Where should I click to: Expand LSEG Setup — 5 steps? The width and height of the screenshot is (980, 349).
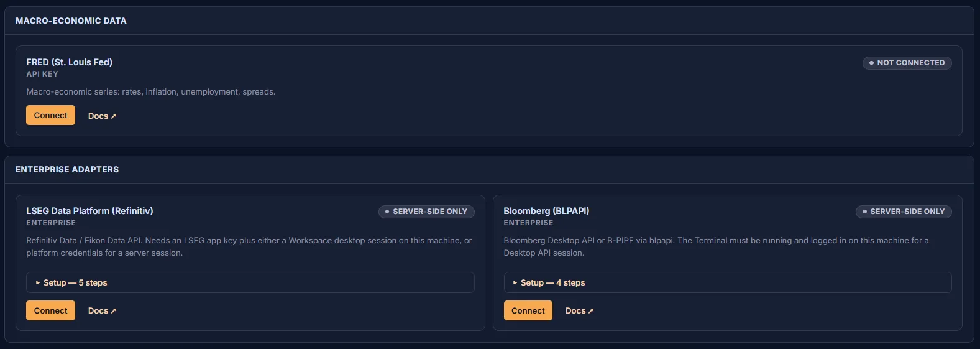click(250, 282)
